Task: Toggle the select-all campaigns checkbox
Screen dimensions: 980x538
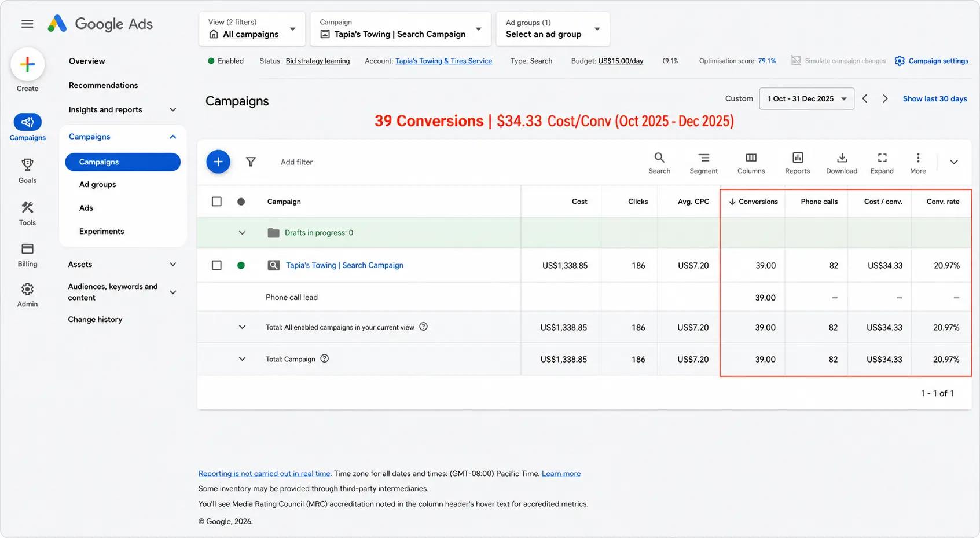Action: [x=216, y=202]
